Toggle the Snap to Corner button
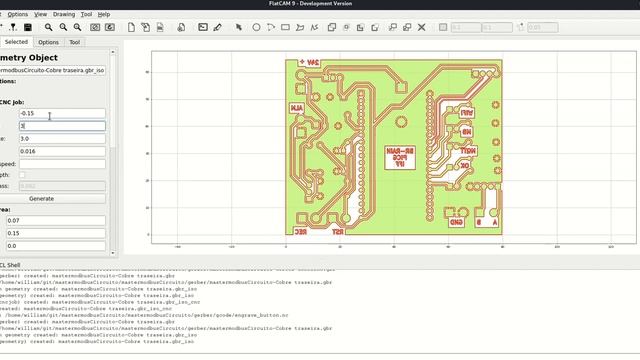640x360 pixels. (520, 27)
